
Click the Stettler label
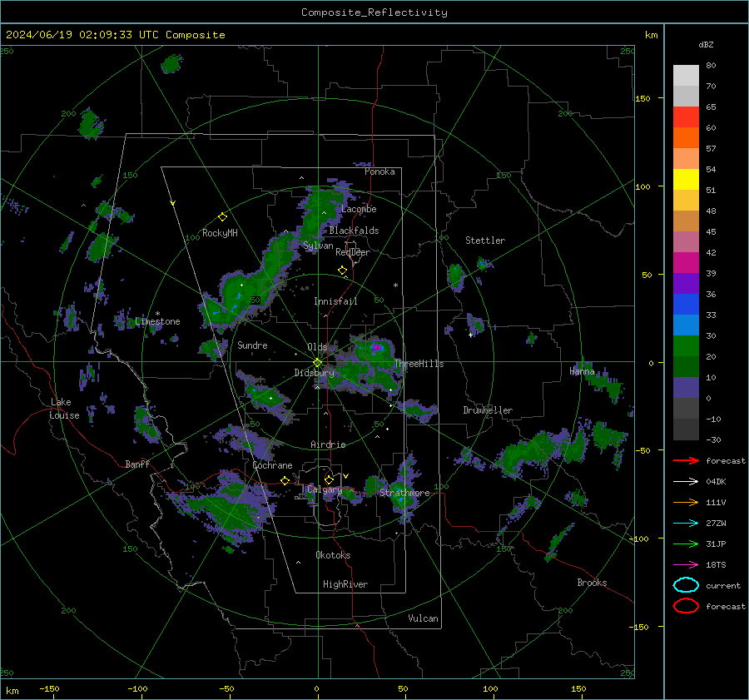click(x=485, y=241)
